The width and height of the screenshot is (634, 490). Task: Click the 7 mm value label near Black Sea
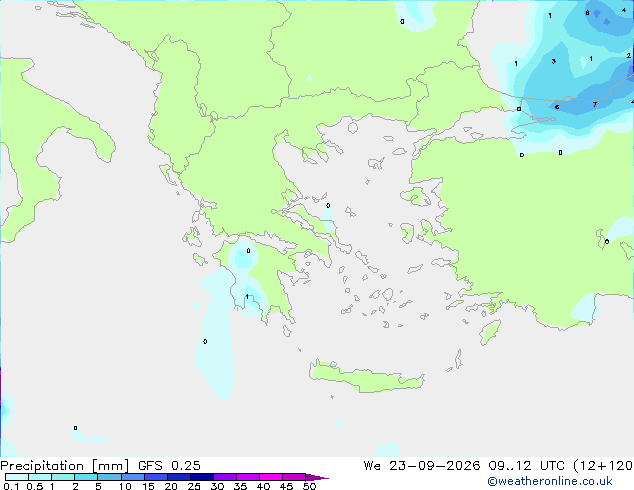coord(594,105)
